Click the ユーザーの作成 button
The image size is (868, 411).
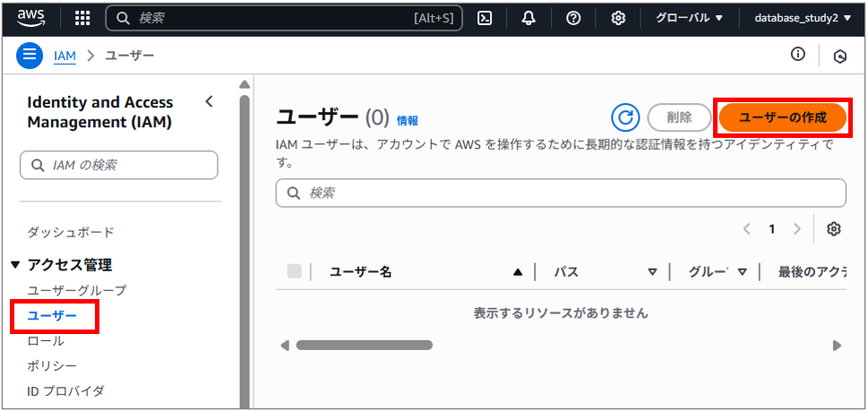[783, 117]
